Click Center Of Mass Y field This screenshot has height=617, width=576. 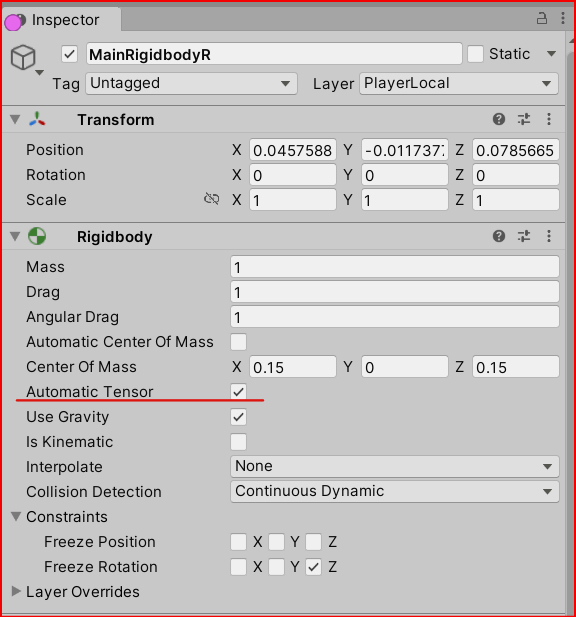pos(405,367)
